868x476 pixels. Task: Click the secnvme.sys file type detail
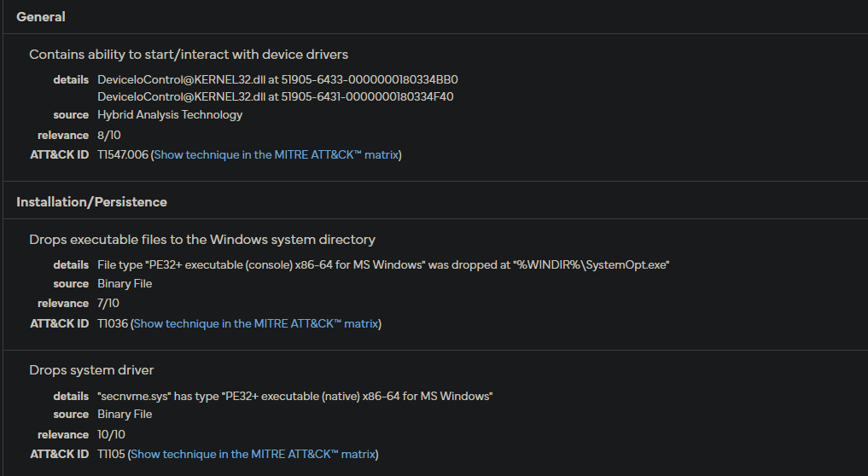(295, 396)
